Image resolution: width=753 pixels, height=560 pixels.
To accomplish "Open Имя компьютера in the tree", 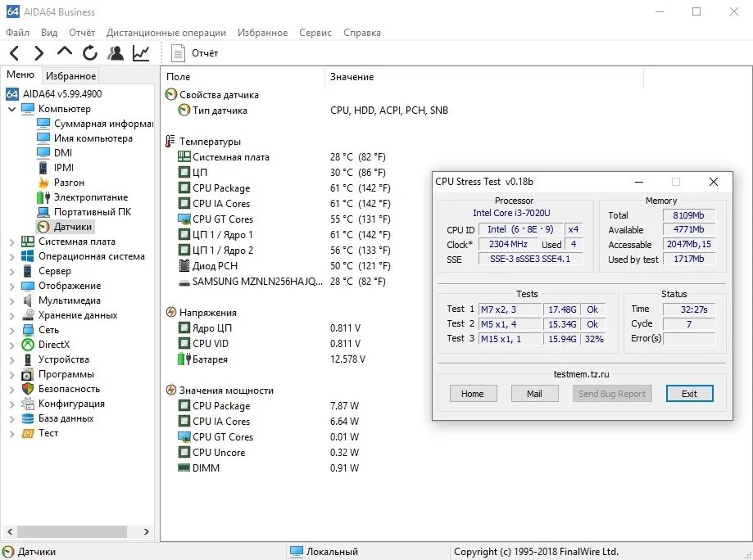I will click(93, 138).
